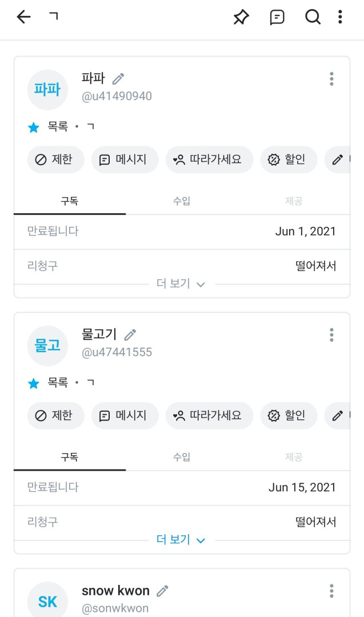Expand 더 보기 on 파파's card
Screen dimensions: 364x617
tap(181, 284)
